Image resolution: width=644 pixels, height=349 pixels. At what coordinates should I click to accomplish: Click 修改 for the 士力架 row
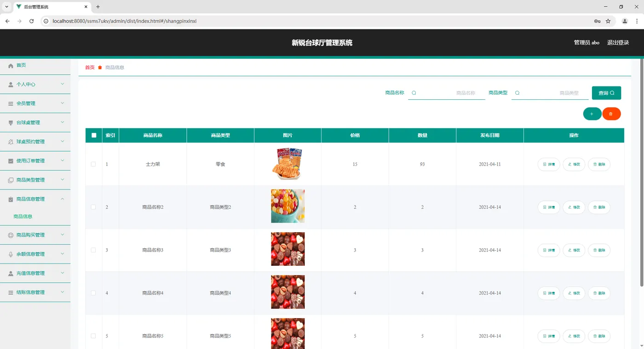(574, 164)
